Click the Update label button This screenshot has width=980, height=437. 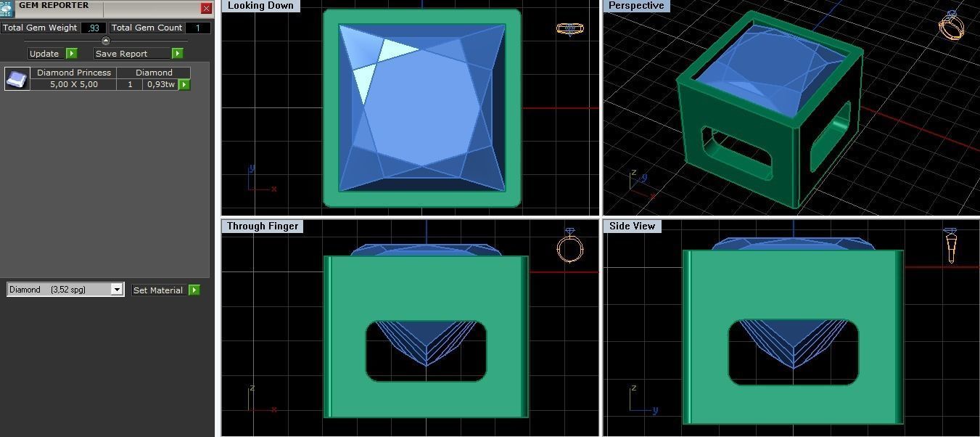[x=44, y=54]
